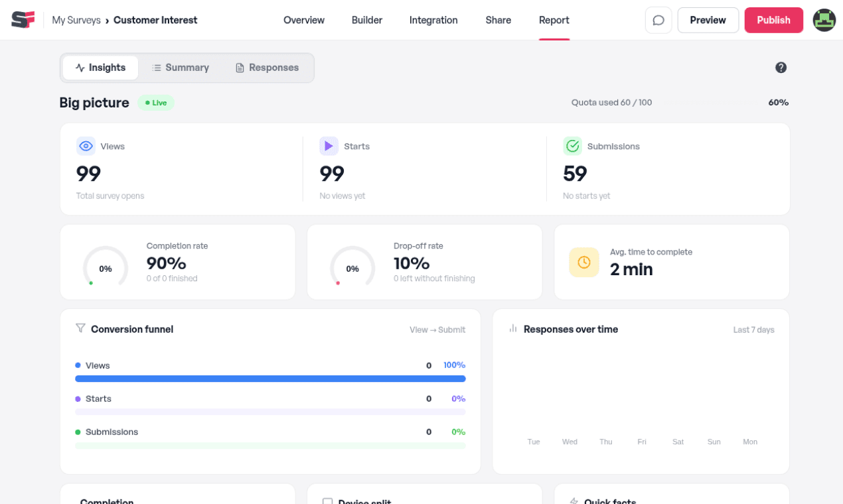Viewport: 843px width, 504px height.
Task: Open the Builder menu item
Action: point(367,20)
